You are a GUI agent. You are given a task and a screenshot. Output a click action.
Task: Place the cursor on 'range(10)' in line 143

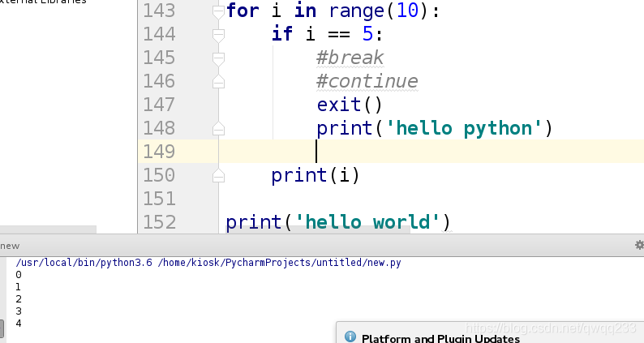379,11
